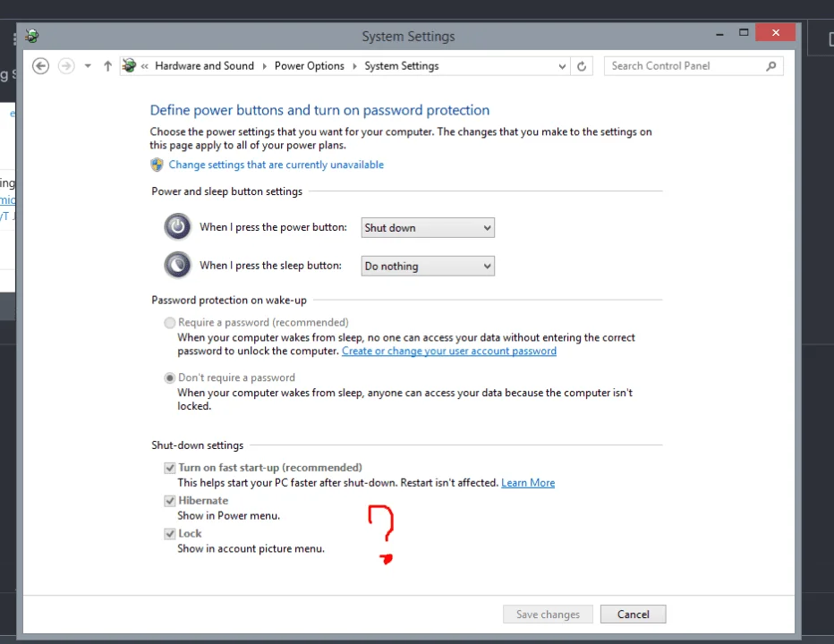Open the address bar history dropdown
The width and height of the screenshot is (834, 644).
562,66
